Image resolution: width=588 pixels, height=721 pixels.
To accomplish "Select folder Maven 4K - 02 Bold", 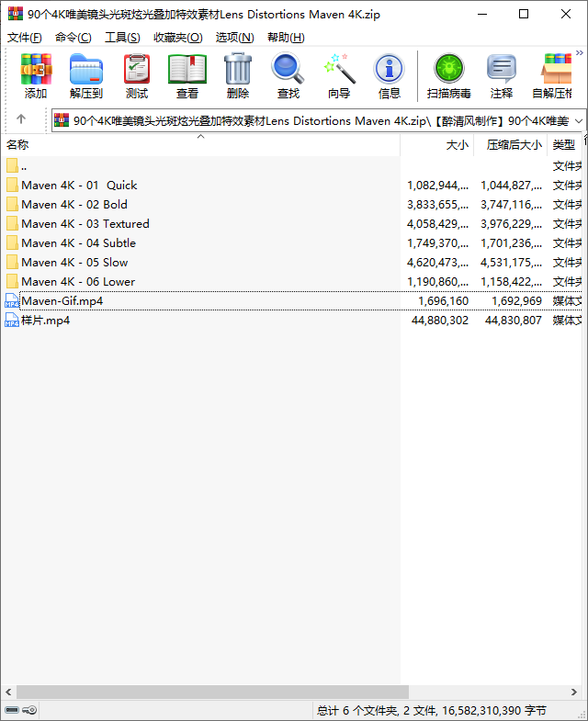I will click(x=292, y=205).
